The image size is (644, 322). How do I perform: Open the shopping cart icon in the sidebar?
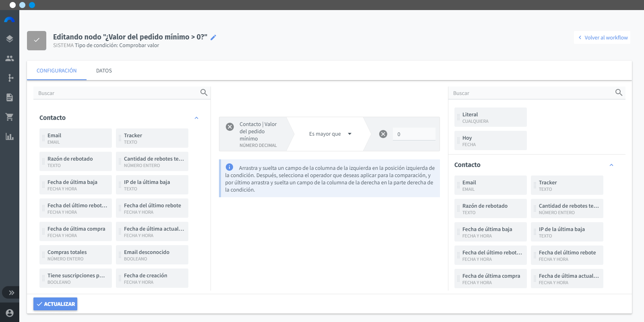tap(10, 117)
